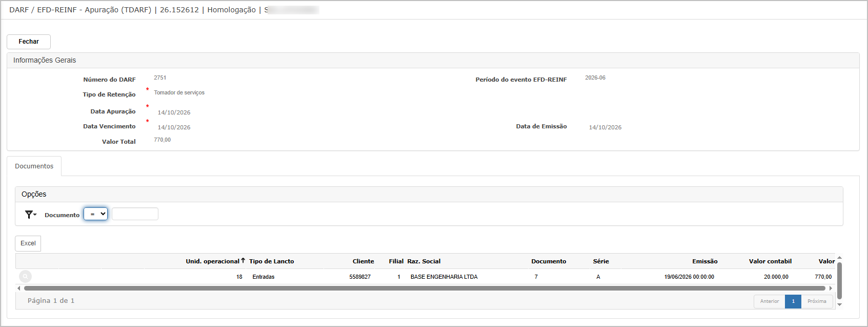Click the Fechar button

[x=29, y=42]
